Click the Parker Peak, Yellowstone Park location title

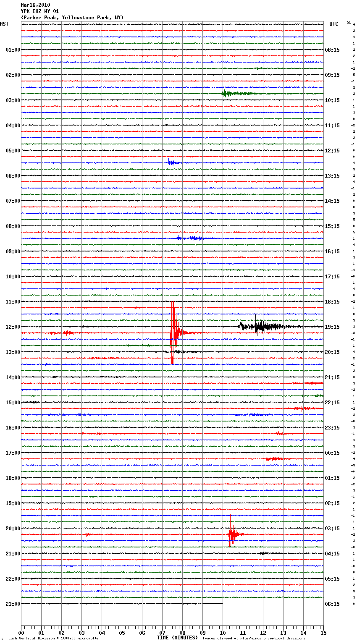[72, 18]
